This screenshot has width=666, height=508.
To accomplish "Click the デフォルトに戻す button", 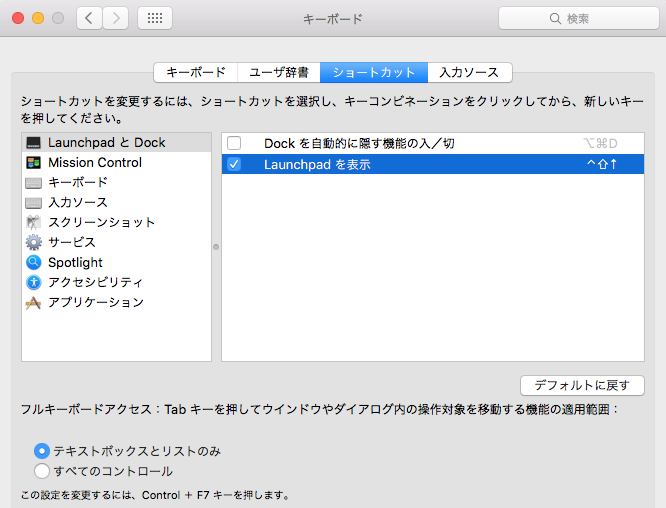I will 582,385.
